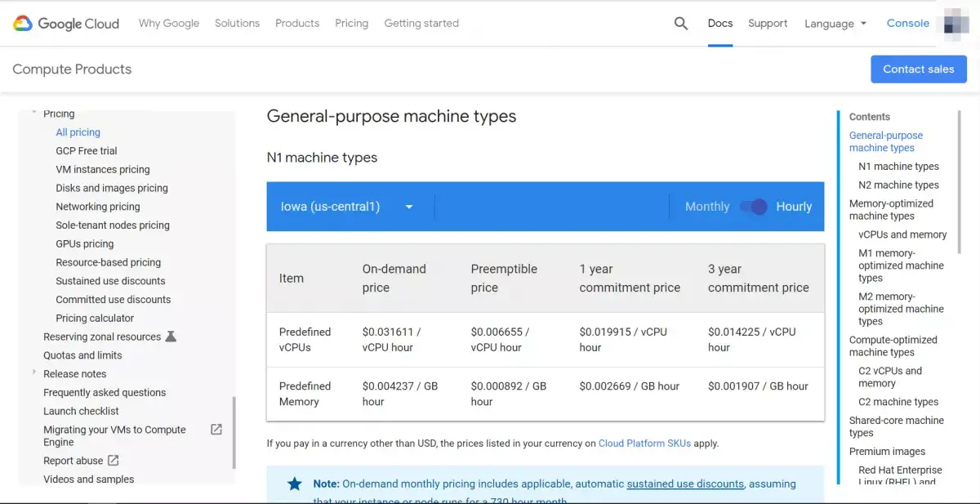Open Reserving zonal resources page

pos(102,337)
